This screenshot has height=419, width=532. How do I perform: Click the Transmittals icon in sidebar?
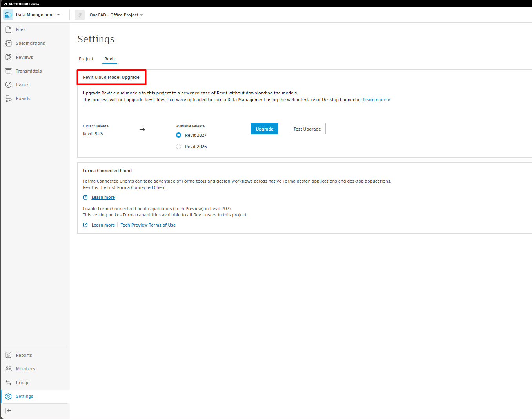tap(8, 71)
